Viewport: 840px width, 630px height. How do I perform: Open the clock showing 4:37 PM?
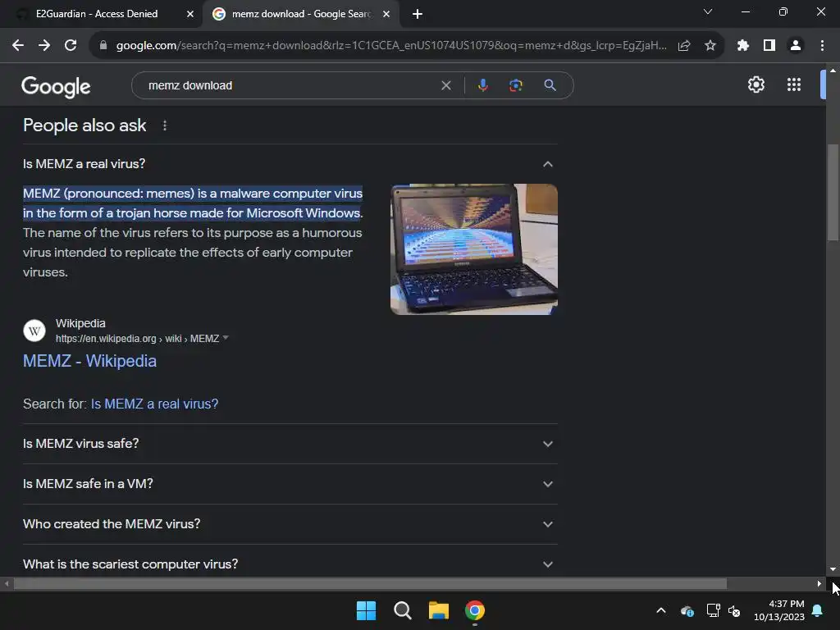click(x=779, y=610)
